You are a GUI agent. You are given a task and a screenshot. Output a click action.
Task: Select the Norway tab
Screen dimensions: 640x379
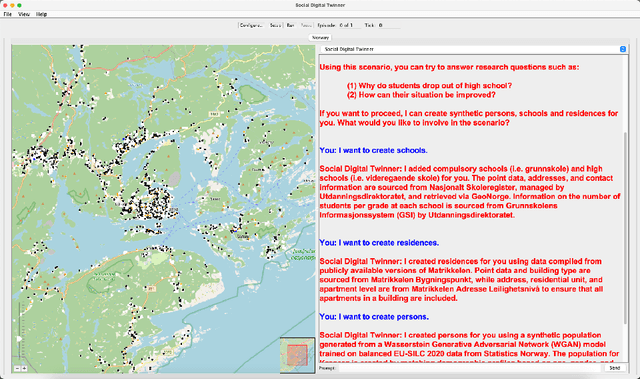(x=320, y=38)
